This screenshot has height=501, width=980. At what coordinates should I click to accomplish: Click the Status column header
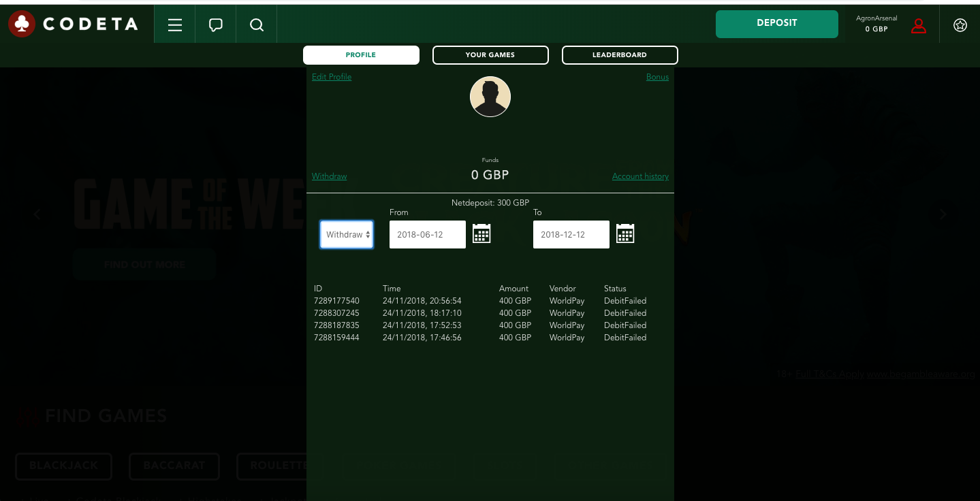pos(615,289)
